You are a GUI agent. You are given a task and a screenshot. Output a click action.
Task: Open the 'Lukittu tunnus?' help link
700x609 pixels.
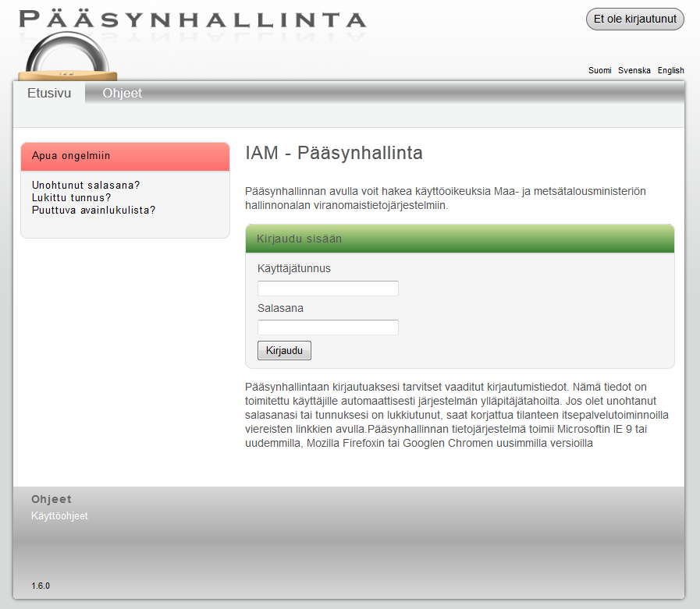72,197
